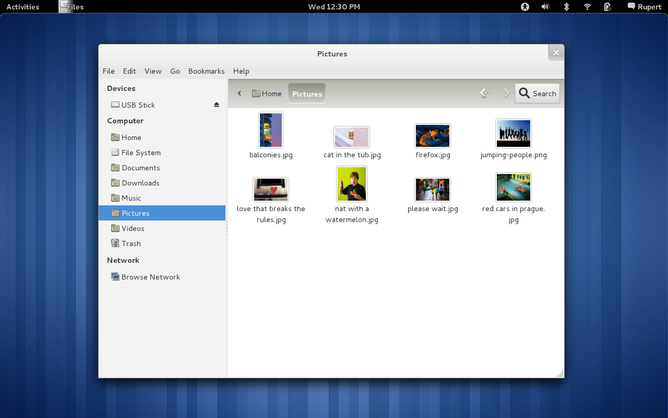Open Trash in the sidebar

click(131, 243)
